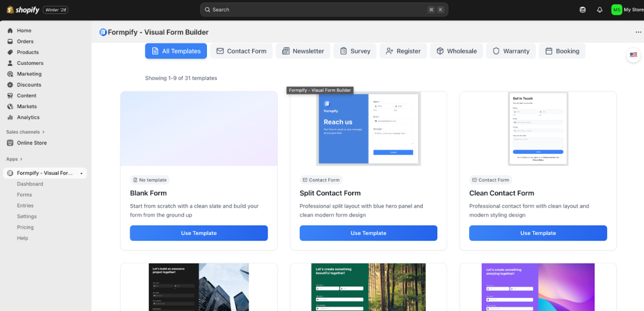Screen dimensions: 644x311
Task: Switch to the Newsletter templates tab
Action: pos(303,51)
